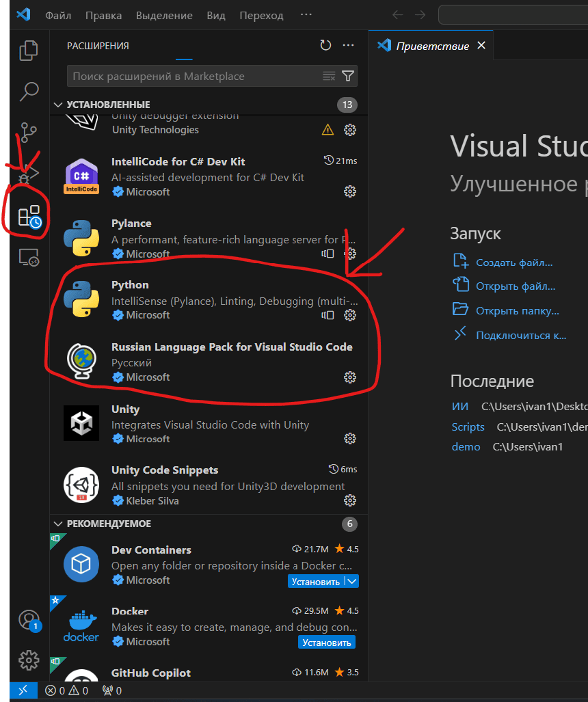Open the gear for Python extension

tap(350, 315)
